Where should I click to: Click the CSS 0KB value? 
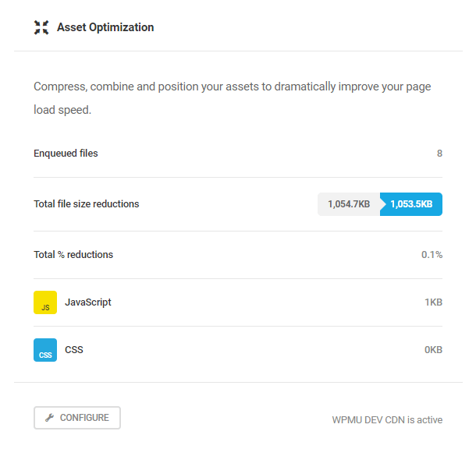tap(433, 350)
